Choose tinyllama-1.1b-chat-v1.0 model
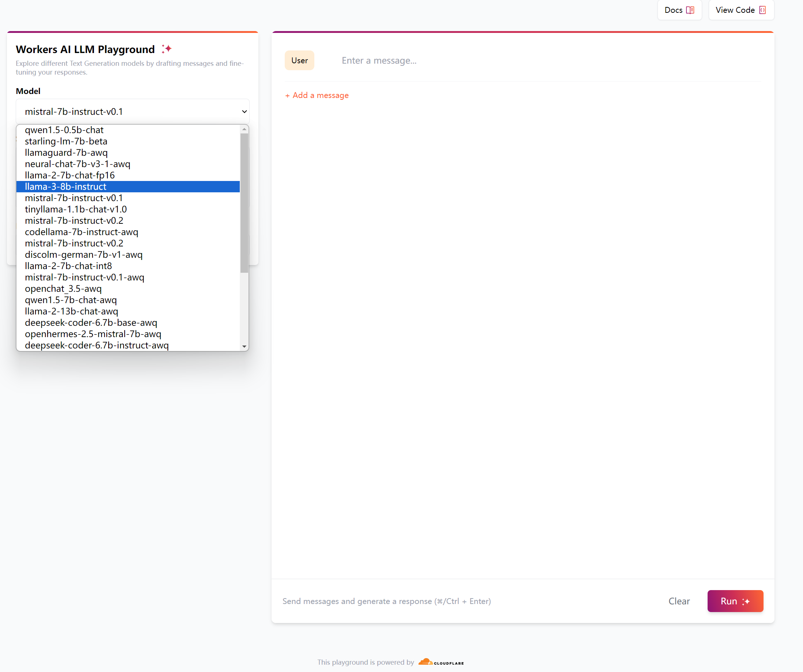This screenshot has height=672, width=803. tap(128, 209)
